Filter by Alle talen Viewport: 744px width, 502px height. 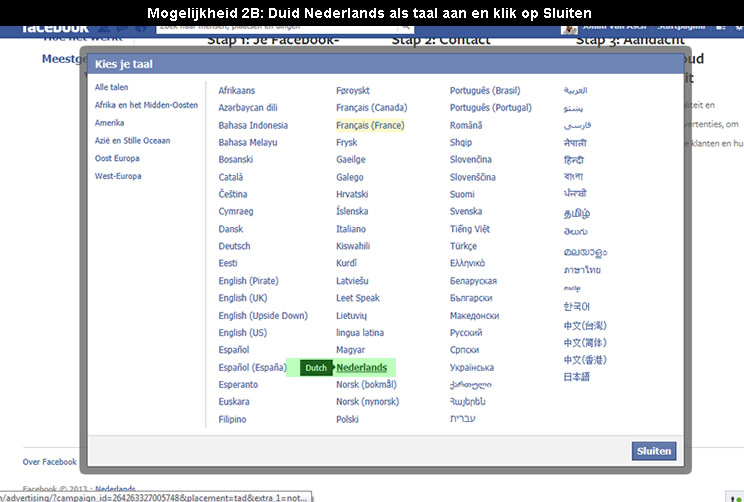pos(112,87)
